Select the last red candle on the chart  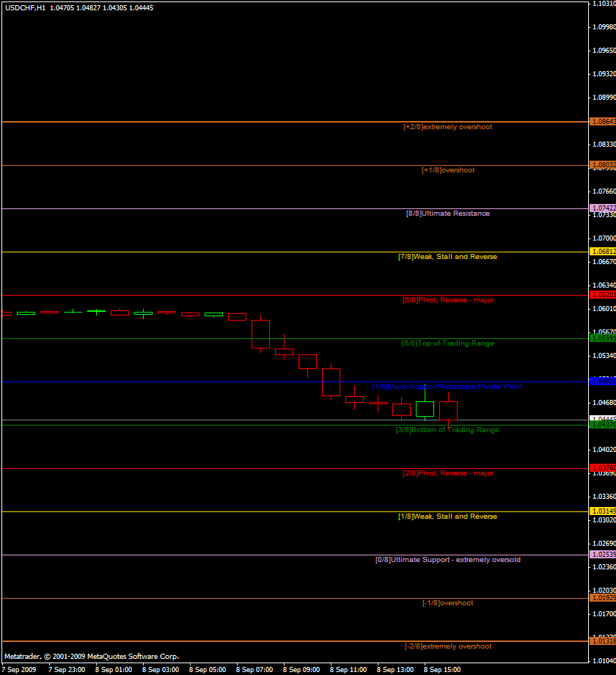(448, 411)
